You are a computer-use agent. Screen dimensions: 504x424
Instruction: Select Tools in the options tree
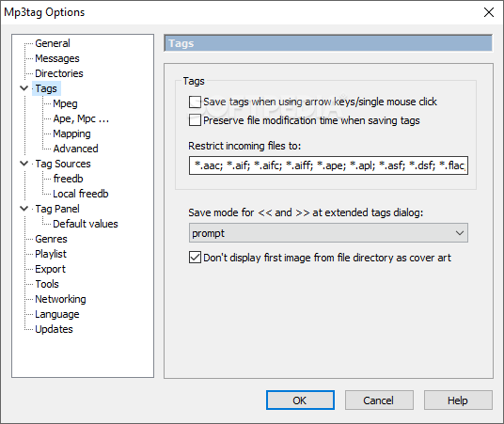coord(47,284)
